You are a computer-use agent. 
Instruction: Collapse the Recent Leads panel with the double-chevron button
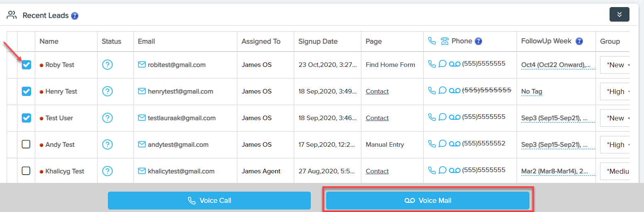tap(619, 15)
